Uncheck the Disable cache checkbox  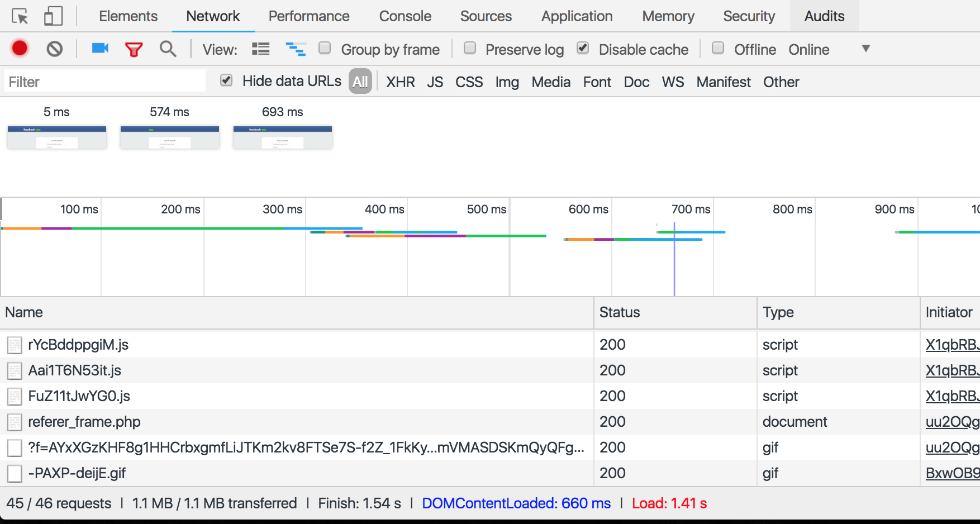pyautogui.click(x=583, y=48)
